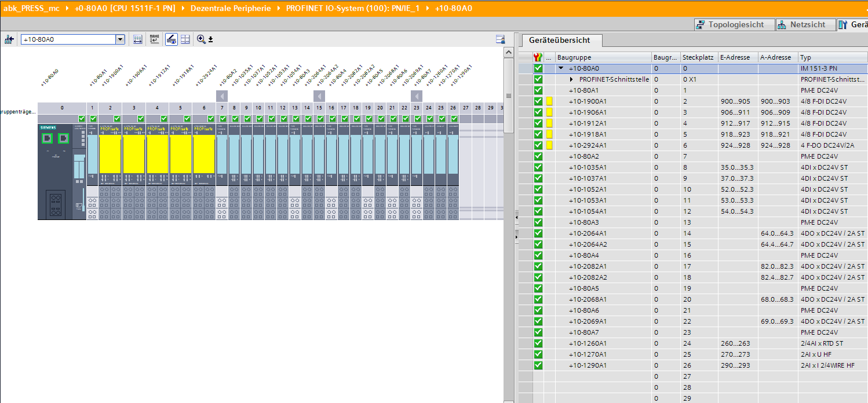This screenshot has height=403, width=868.
Task: Select the IM 151-3 PN head module graphic
Action: pos(62,172)
